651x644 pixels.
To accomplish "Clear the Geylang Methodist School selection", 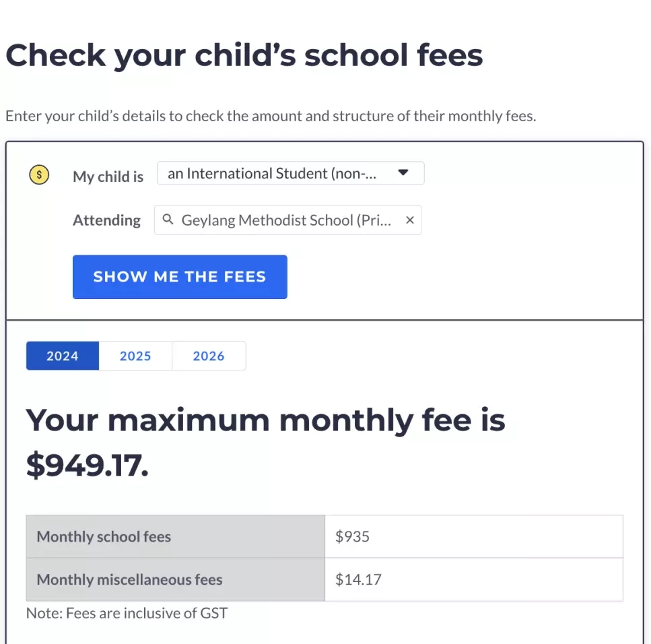I will (410, 220).
